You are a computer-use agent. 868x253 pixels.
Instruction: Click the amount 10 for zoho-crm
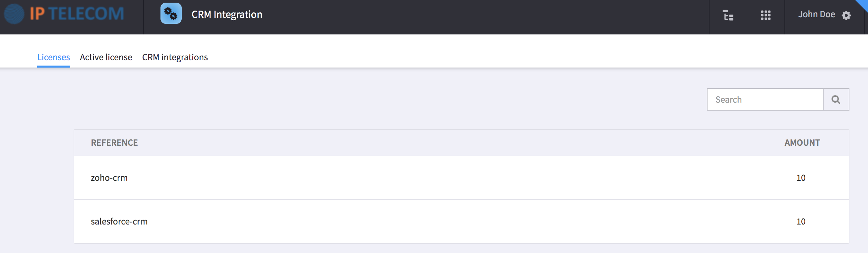[x=801, y=177]
